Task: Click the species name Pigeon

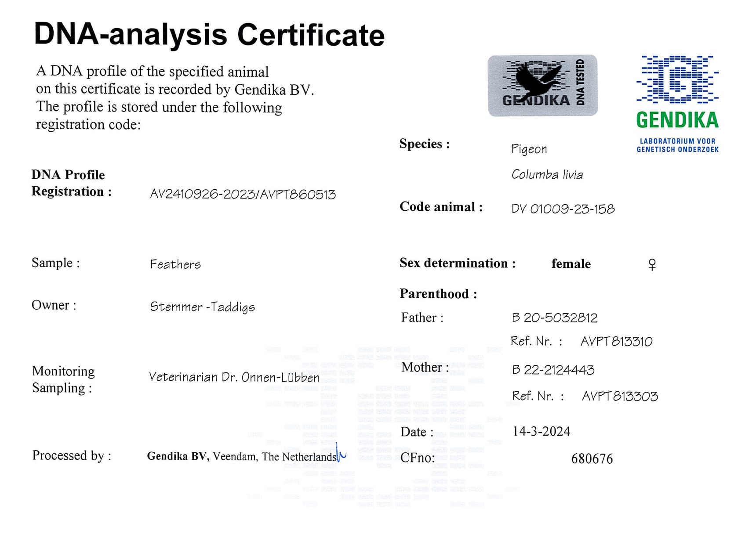Action: (529, 149)
